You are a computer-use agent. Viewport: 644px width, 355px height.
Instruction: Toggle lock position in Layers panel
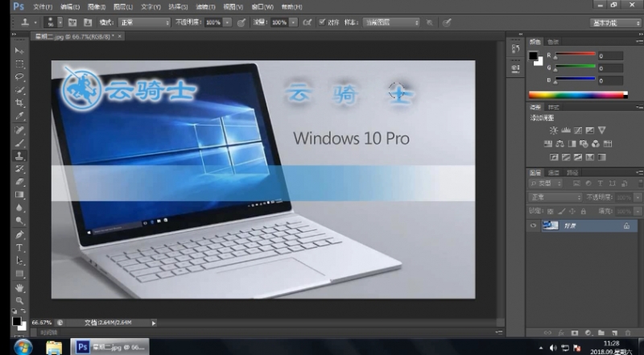coord(572,211)
